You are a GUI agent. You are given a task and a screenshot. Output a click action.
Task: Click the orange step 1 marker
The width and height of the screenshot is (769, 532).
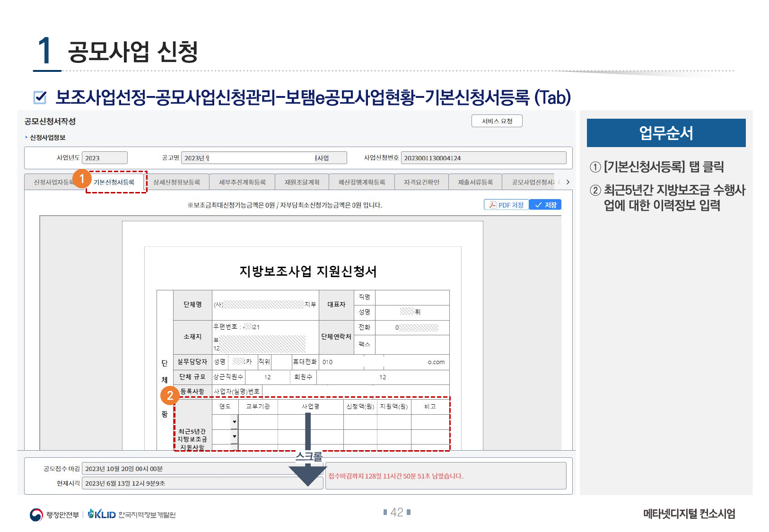tap(82, 179)
